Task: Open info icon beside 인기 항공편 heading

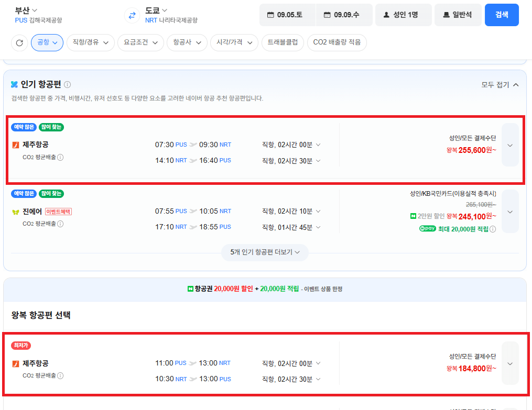Action: tap(68, 84)
